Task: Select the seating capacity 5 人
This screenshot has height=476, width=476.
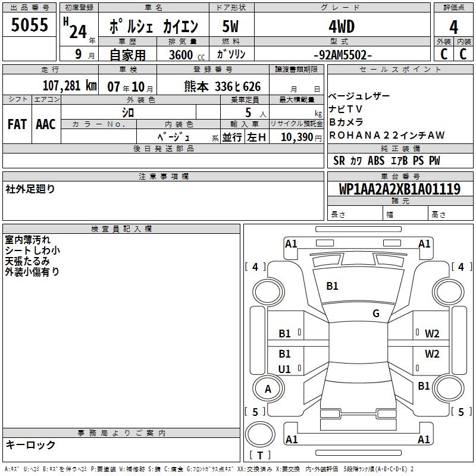Action: click(x=255, y=113)
